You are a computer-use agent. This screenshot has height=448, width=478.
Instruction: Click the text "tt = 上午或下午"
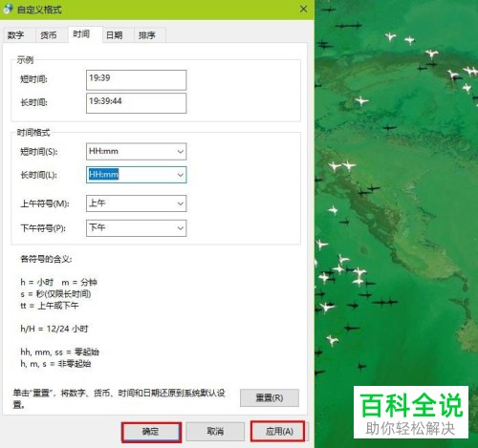click(50, 306)
